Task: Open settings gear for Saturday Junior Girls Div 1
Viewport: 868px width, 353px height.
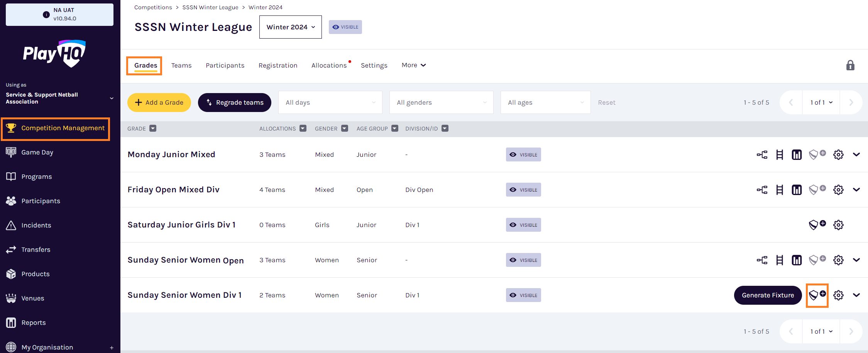Action: click(x=838, y=225)
